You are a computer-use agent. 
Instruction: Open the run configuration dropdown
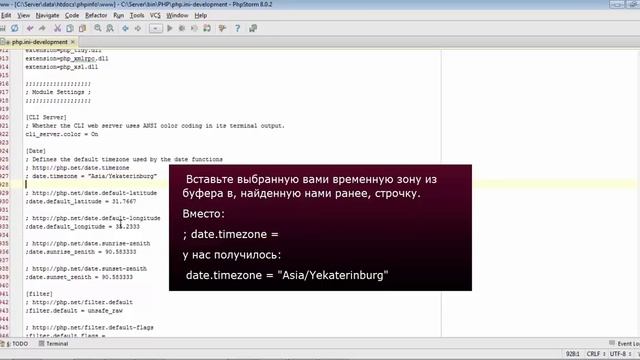pyautogui.click(x=156, y=28)
